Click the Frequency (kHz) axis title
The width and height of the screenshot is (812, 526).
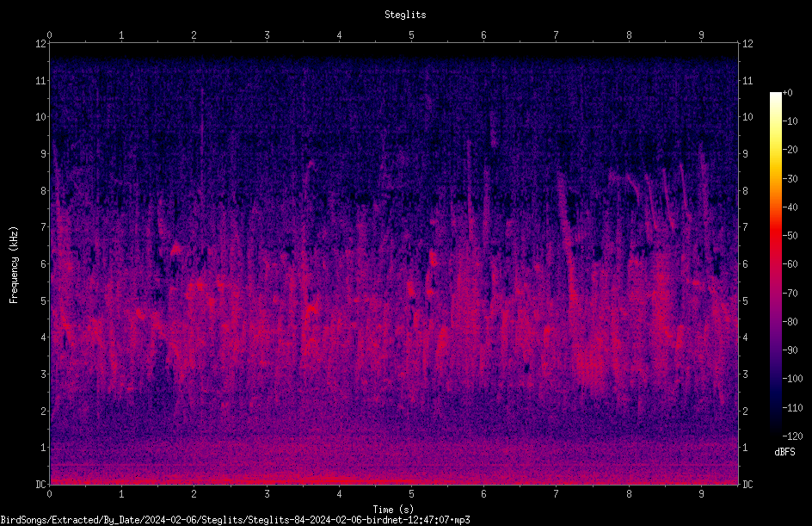tap(14, 264)
